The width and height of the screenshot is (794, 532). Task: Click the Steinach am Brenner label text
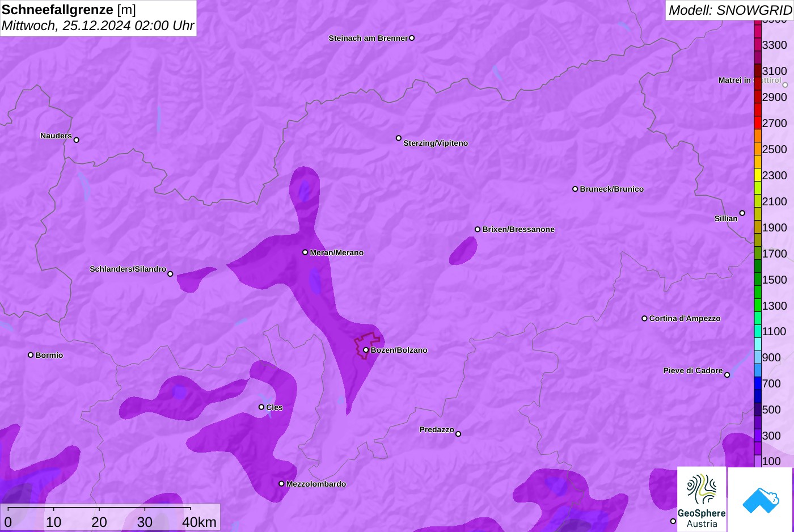(x=368, y=38)
